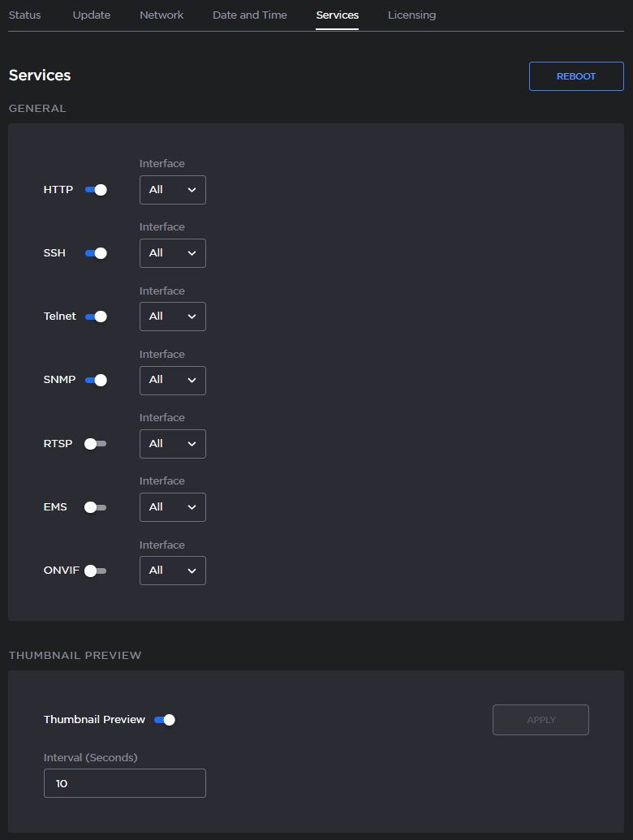
Task: Disable Telnet service switch
Action: (96, 317)
